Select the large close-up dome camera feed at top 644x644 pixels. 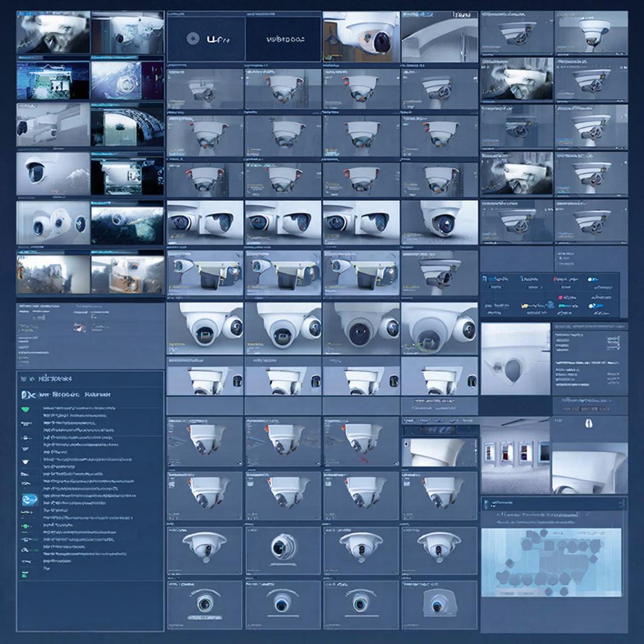click(x=361, y=36)
